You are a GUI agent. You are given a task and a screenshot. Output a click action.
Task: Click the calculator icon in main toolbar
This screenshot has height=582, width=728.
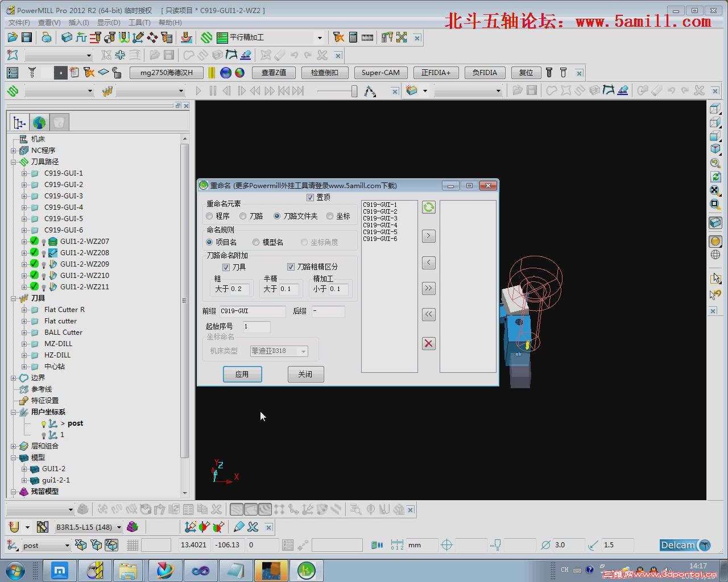click(x=353, y=38)
